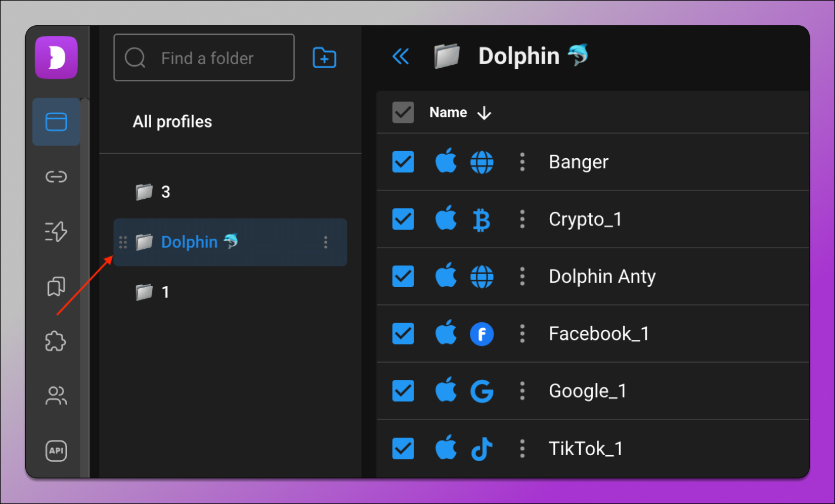Uncheck the Crypto_1 profile checkbox
Image resolution: width=835 pixels, height=504 pixels.
403,219
